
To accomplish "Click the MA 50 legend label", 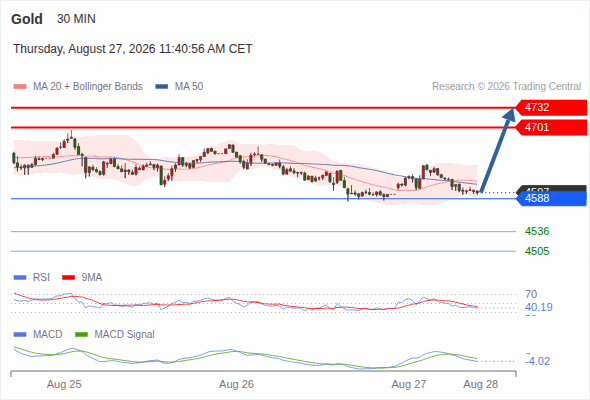I will (x=189, y=87).
